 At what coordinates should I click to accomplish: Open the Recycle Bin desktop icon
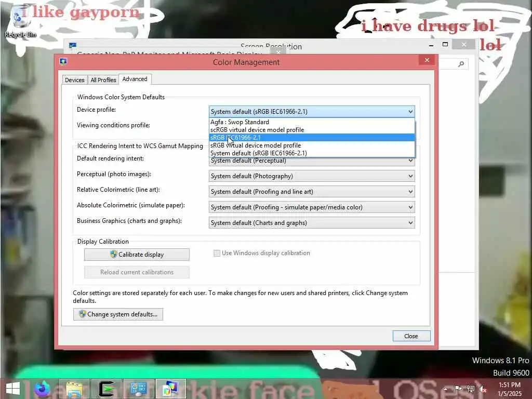[x=20, y=21]
